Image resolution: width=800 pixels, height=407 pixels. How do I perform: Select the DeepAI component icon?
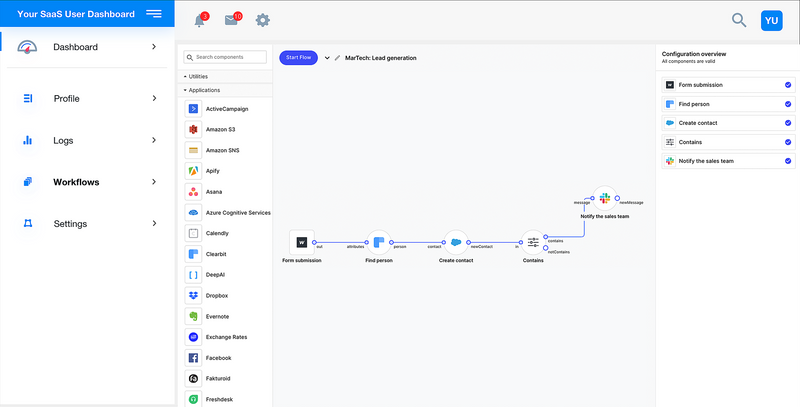193,275
